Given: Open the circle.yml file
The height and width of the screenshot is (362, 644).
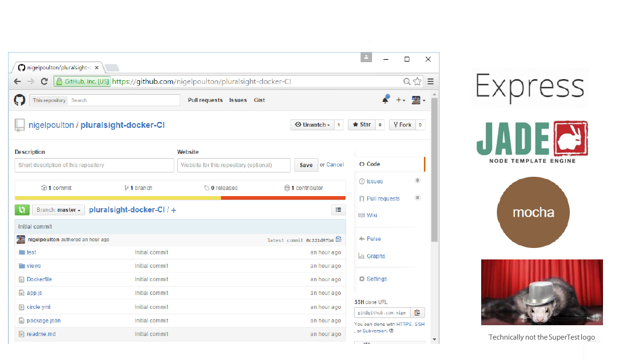Looking at the screenshot, I should point(39,307).
